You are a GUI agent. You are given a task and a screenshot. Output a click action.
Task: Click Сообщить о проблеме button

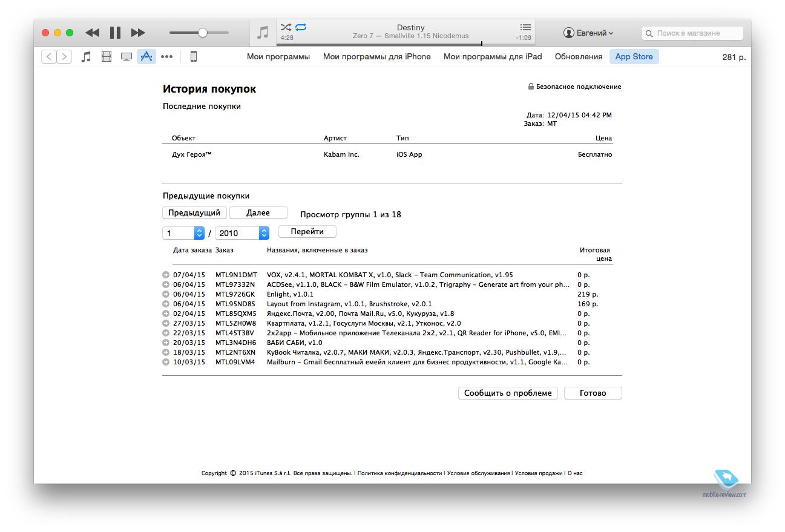point(508,393)
